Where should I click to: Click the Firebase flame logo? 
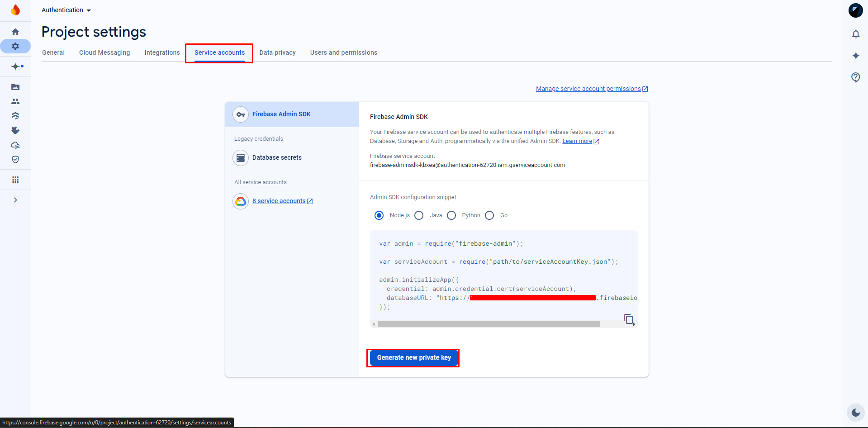[x=15, y=10]
